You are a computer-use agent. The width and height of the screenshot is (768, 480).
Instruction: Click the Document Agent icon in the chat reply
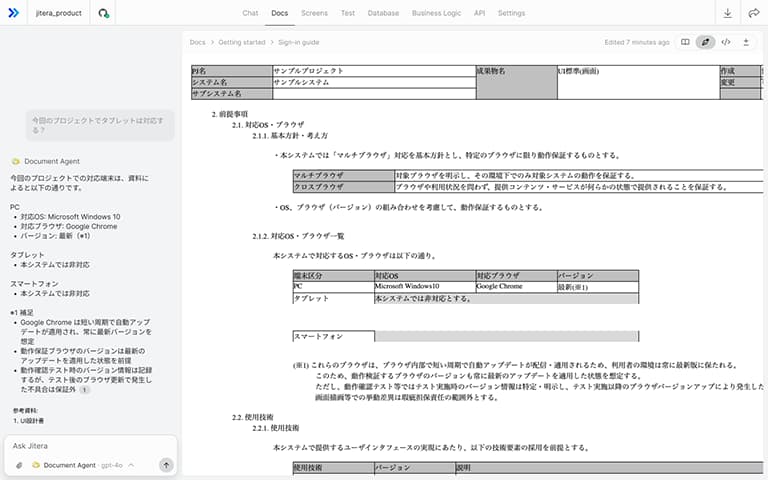pos(16,161)
